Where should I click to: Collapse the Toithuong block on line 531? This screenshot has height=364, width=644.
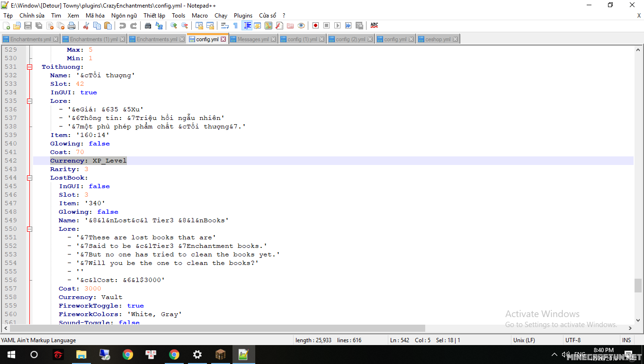[29, 67]
